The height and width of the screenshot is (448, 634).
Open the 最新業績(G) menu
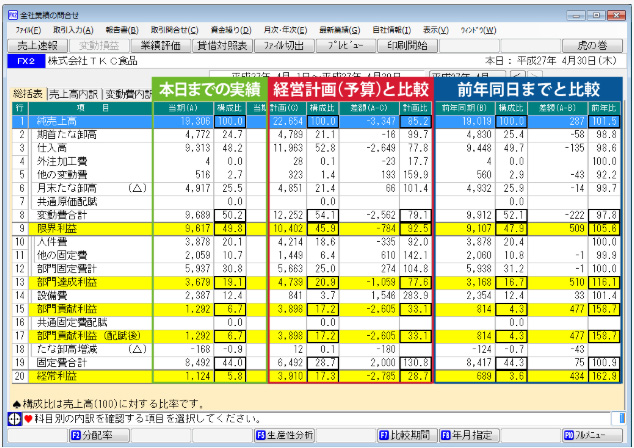tap(339, 30)
